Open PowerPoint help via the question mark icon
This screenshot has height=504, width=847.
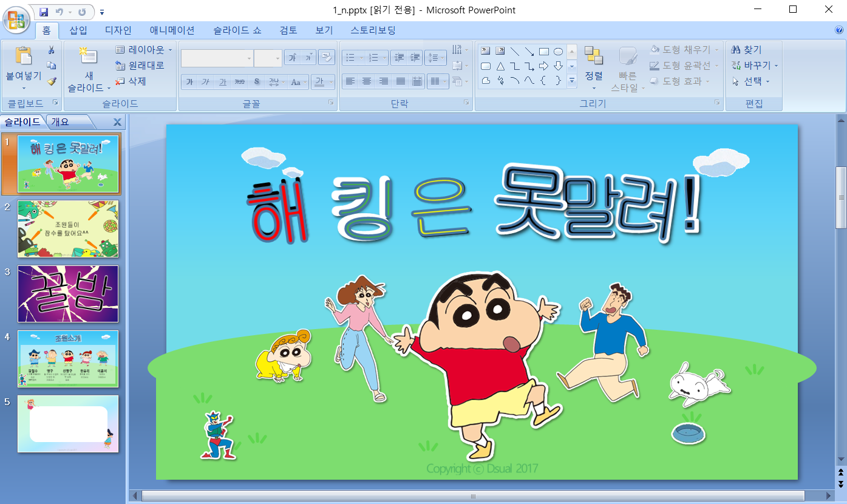[839, 30]
